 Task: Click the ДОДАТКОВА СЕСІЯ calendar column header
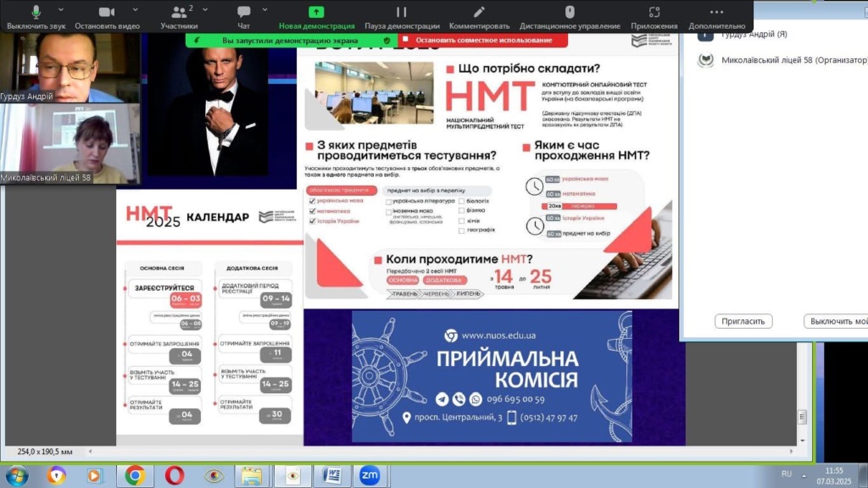point(253,269)
